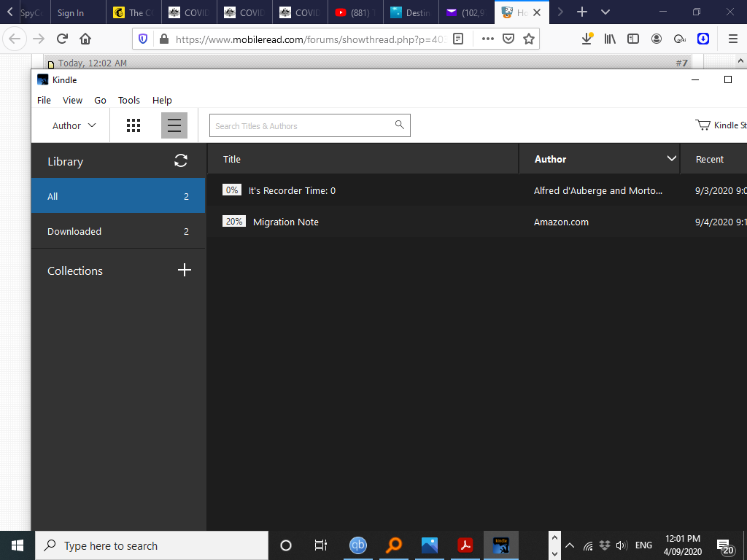This screenshot has width=747, height=560.
Task: Open orange magnifier app on taskbar
Action: pos(393,545)
